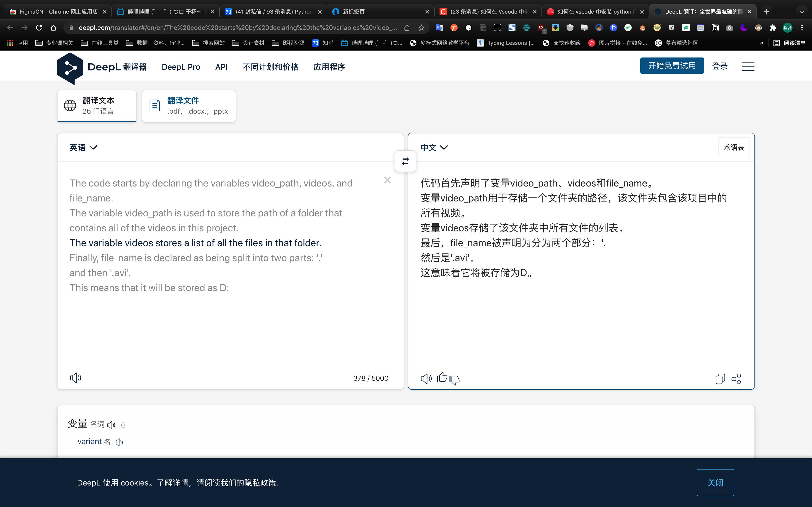Switch to the 翻译文件 tab
Viewport: 812px width, 507px height.
tap(188, 106)
